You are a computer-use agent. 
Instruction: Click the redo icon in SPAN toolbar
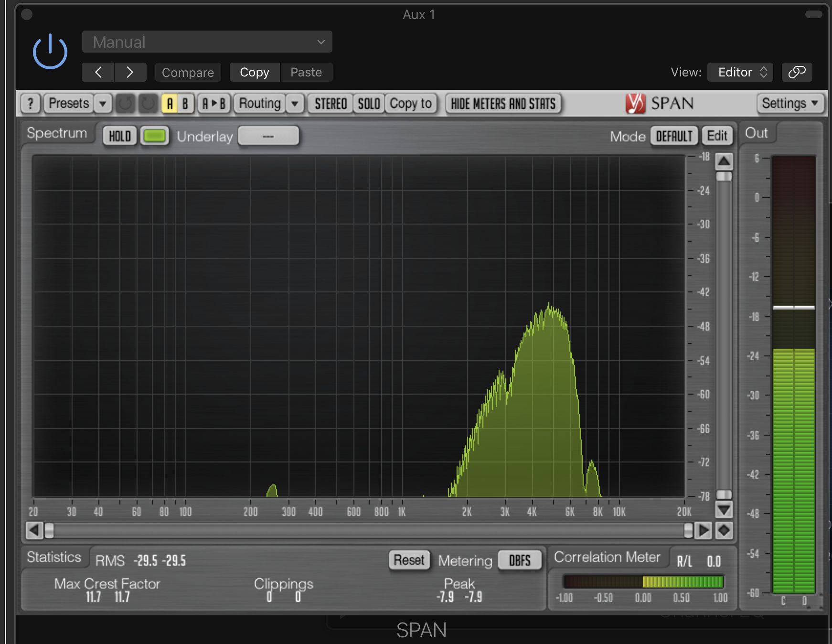coord(148,104)
